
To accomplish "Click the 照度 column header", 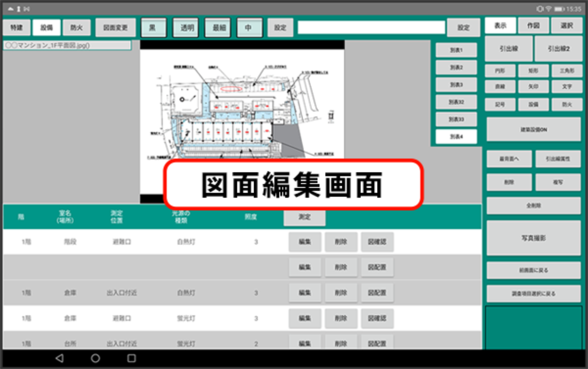I will tap(251, 217).
